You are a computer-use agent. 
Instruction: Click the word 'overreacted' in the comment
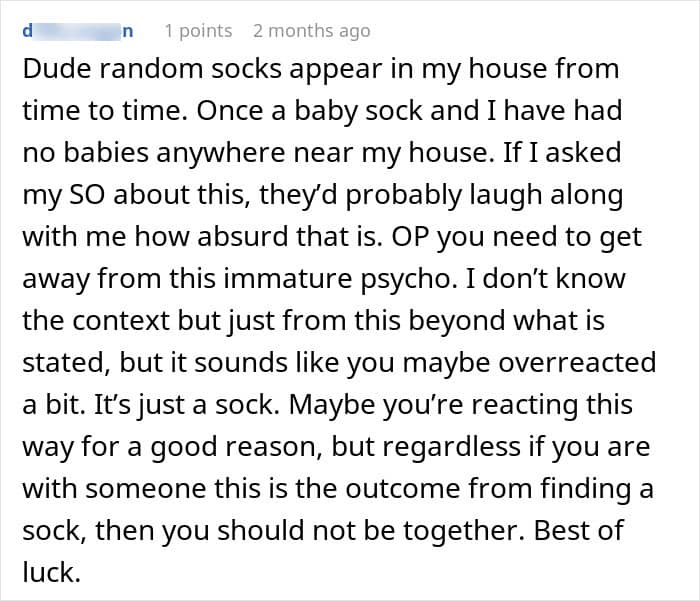pyautogui.click(x=577, y=363)
